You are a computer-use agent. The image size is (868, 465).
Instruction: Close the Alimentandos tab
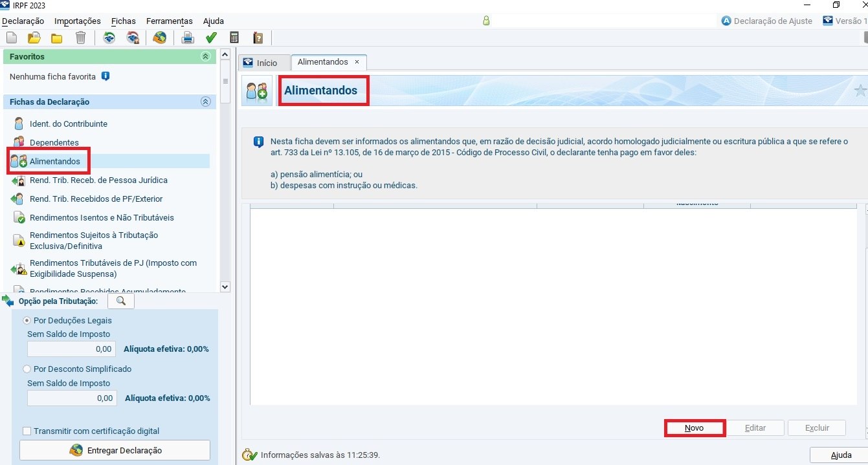coord(357,62)
